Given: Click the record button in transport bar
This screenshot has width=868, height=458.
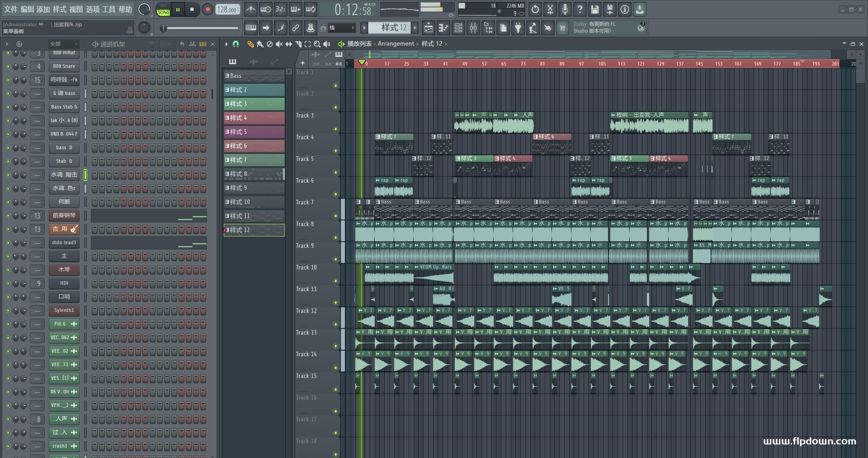Looking at the screenshot, I should pos(208,9).
